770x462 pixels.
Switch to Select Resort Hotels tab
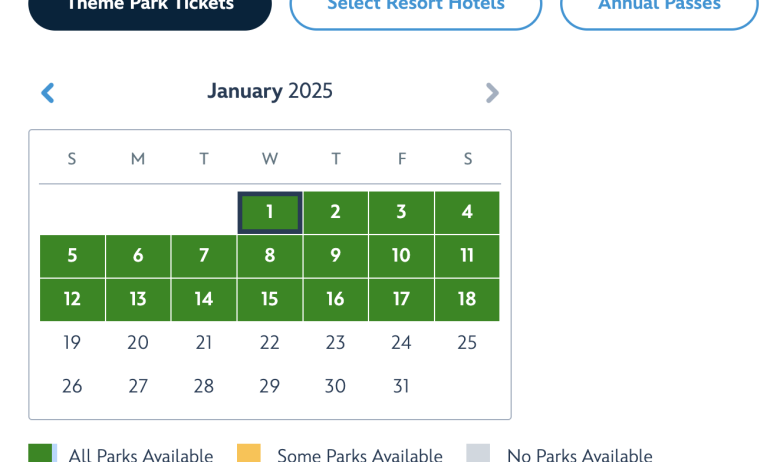(415, 8)
